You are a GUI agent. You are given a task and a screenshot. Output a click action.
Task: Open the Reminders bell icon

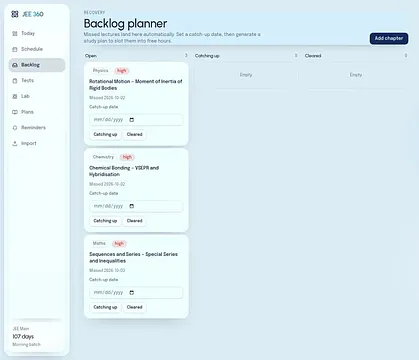[x=15, y=128]
